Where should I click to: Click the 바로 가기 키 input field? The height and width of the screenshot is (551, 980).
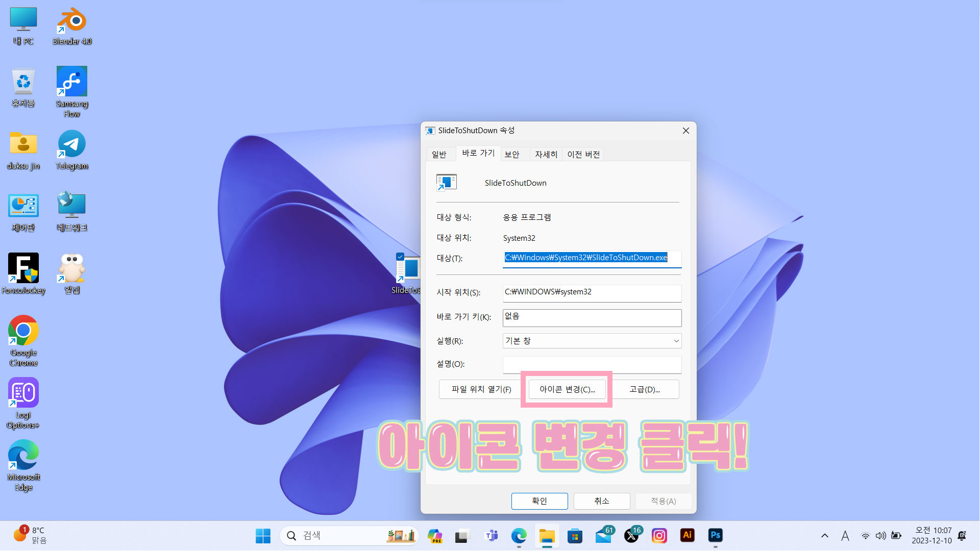592,317
